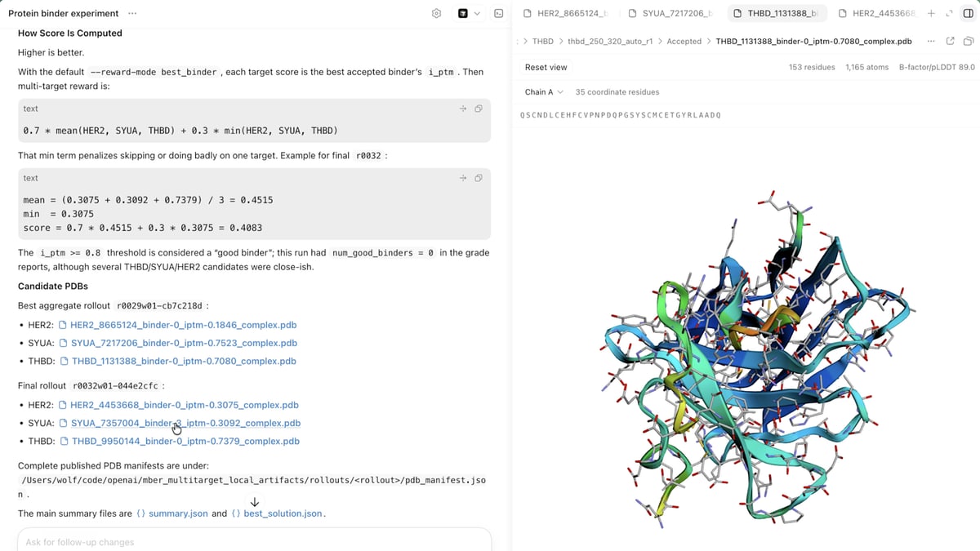Focus the Ask for follow-up changes input
Image resolution: width=980 pixels, height=551 pixels.
[x=254, y=541]
